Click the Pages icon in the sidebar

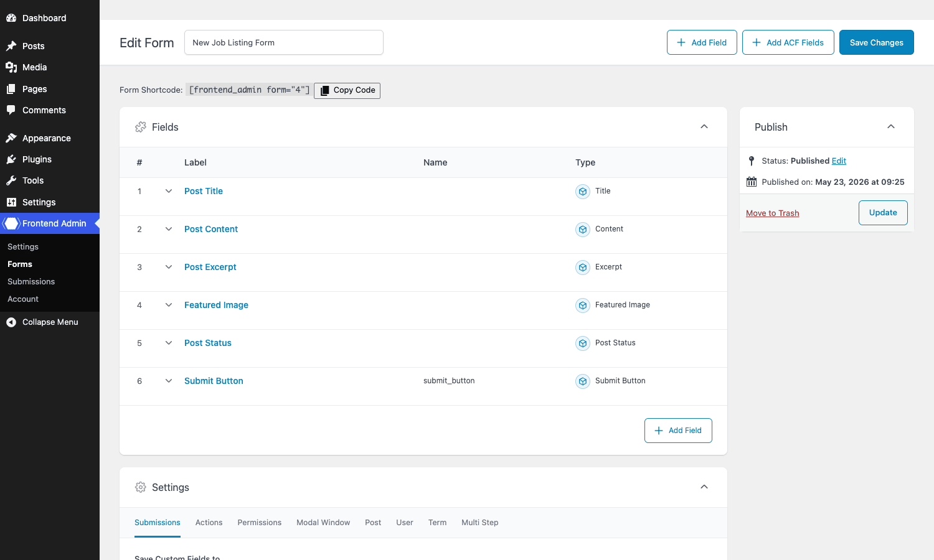[11, 89]
